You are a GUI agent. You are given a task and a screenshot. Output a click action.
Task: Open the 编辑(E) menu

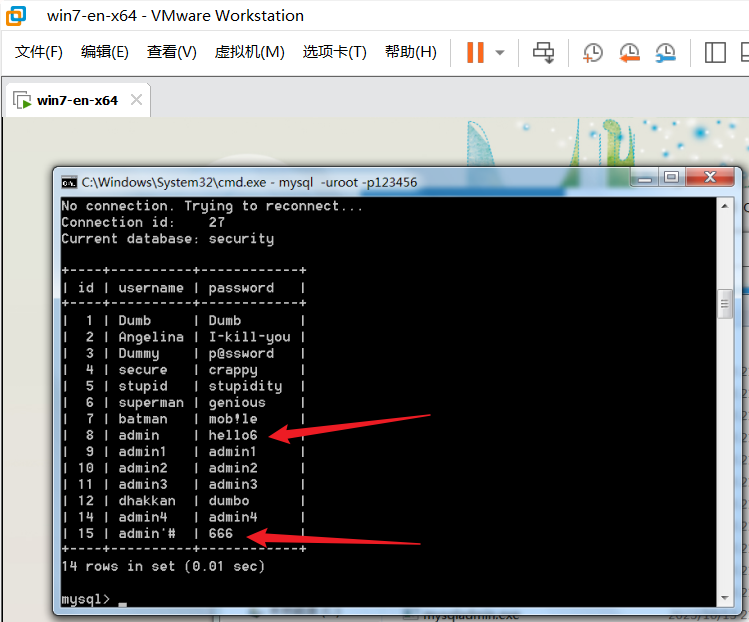(104, 52)
